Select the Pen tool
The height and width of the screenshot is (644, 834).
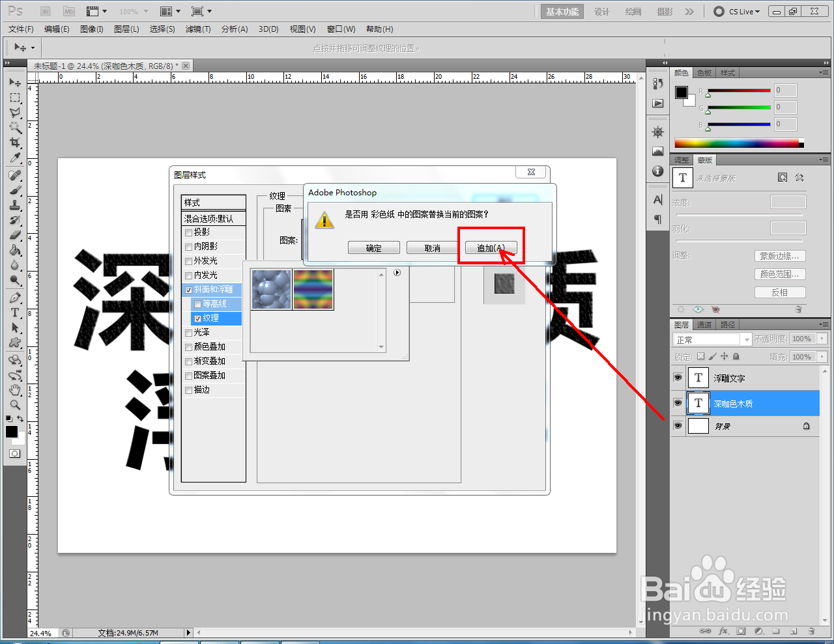coord(15,298)
